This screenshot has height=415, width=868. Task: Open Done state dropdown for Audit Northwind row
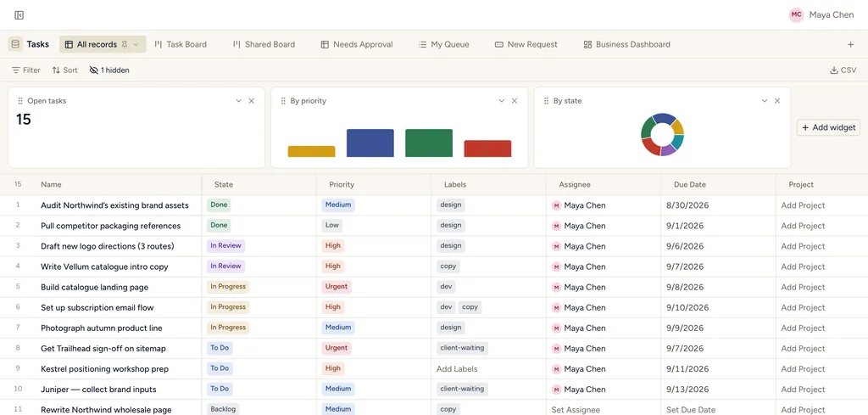coord(219,205)
